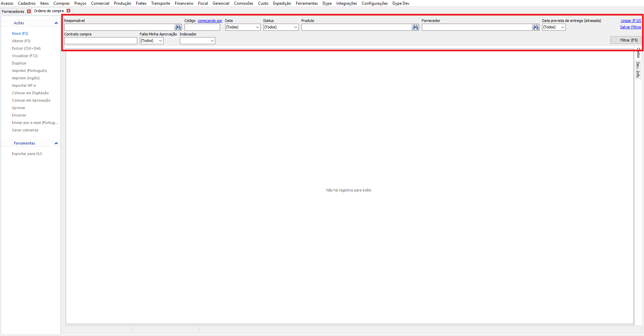
Task: Click the Aprovar action
Action: click(x=19, y=108)
